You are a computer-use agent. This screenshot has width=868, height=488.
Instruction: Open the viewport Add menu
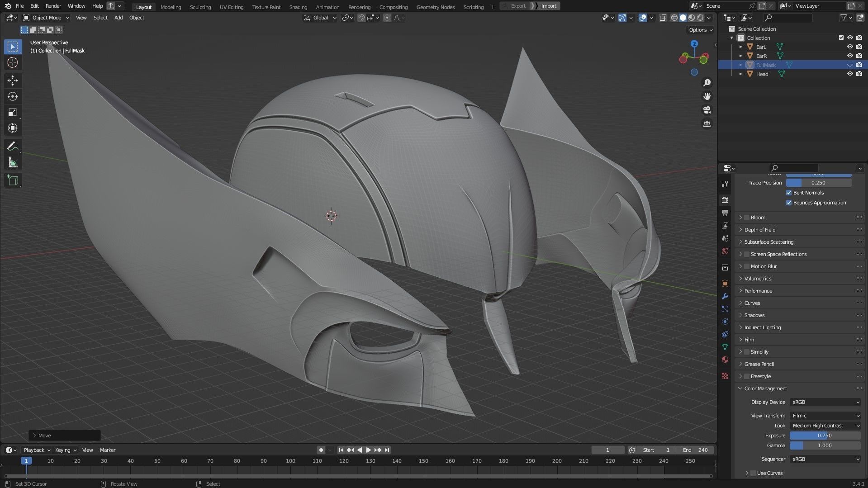click(119, 18)
